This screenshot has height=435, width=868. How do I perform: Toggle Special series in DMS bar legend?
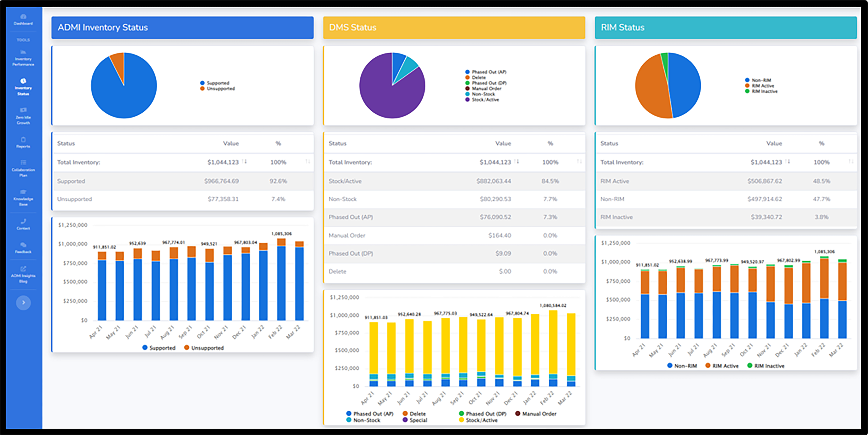[415, 420]
